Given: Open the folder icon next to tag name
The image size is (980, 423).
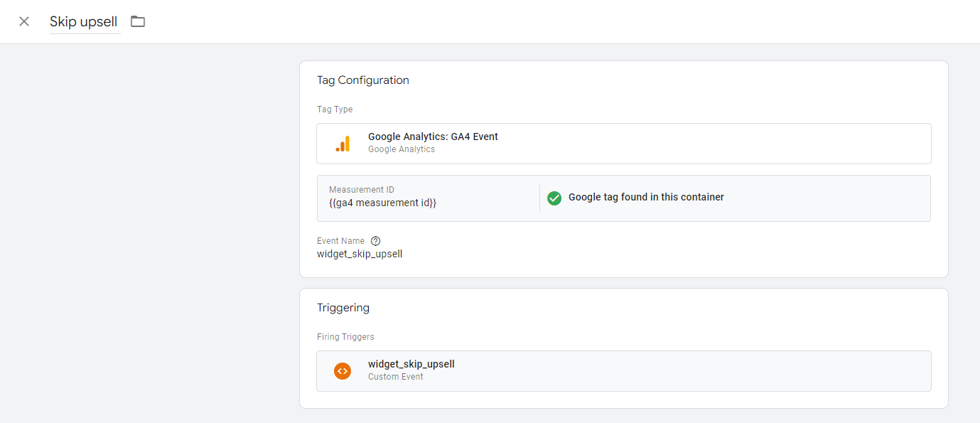Looking at the screenshot, I should pyautogui.click(x=138, y=21).
